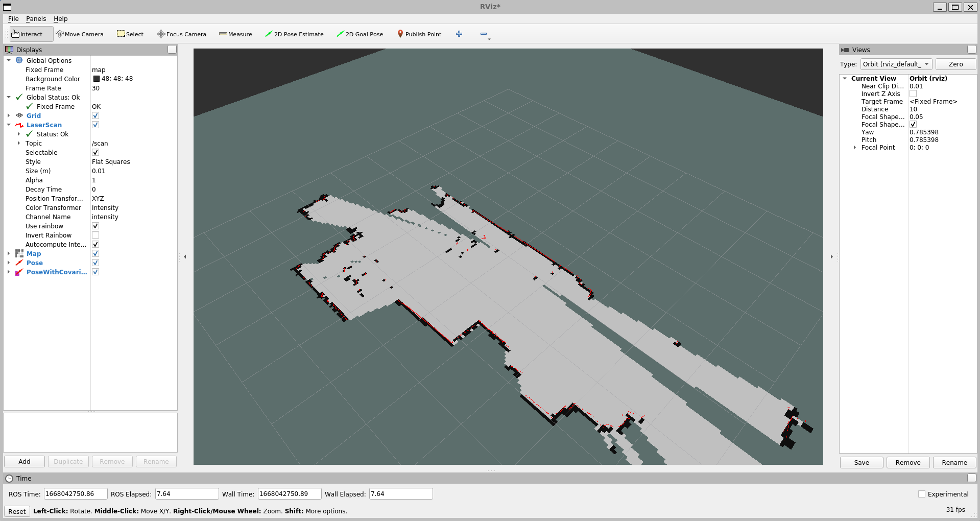Click the Wall Elapsed field
This screenshot has height=521, width=980.
click(x=401, y=494)
